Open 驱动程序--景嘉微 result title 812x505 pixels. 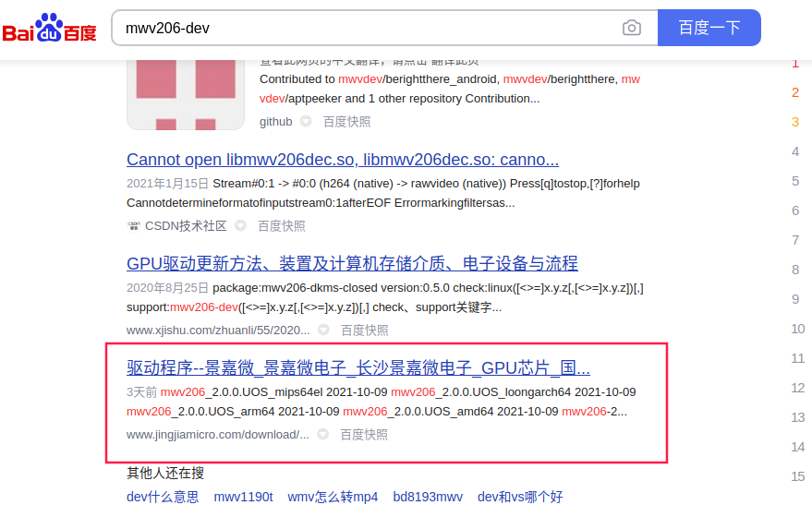358,368
